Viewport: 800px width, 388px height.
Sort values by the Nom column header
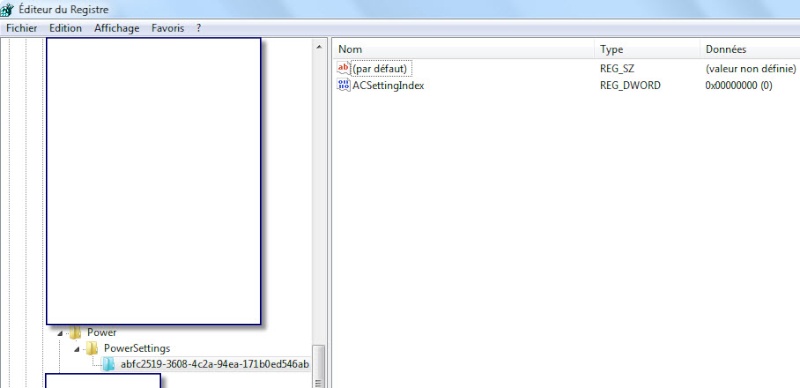point(463,50)
